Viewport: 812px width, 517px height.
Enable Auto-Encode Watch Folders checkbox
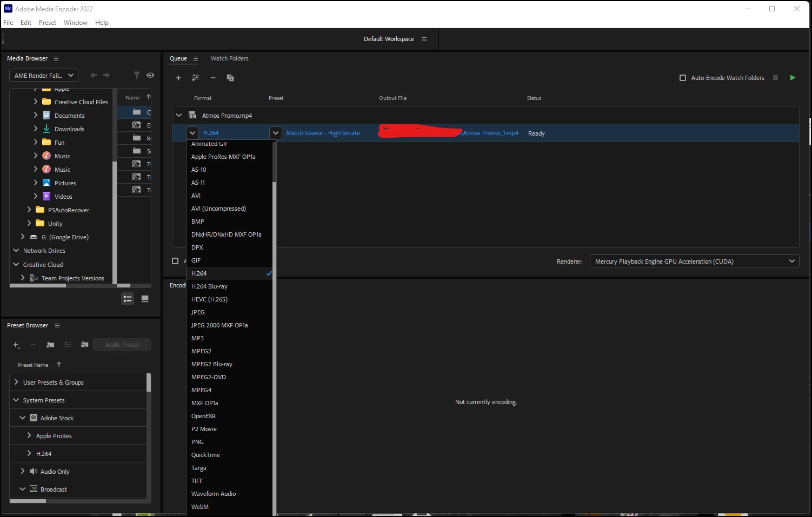point(683,78)
